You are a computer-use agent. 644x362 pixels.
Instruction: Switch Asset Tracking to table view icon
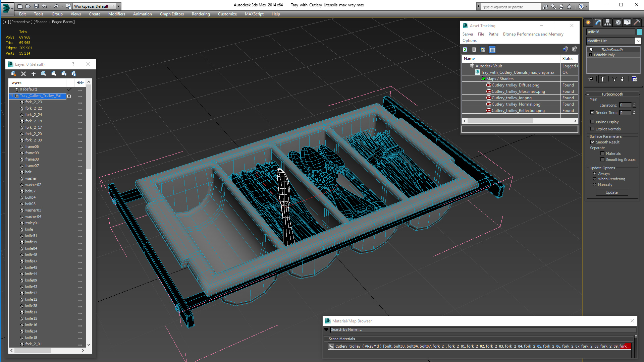coord(492,50)
